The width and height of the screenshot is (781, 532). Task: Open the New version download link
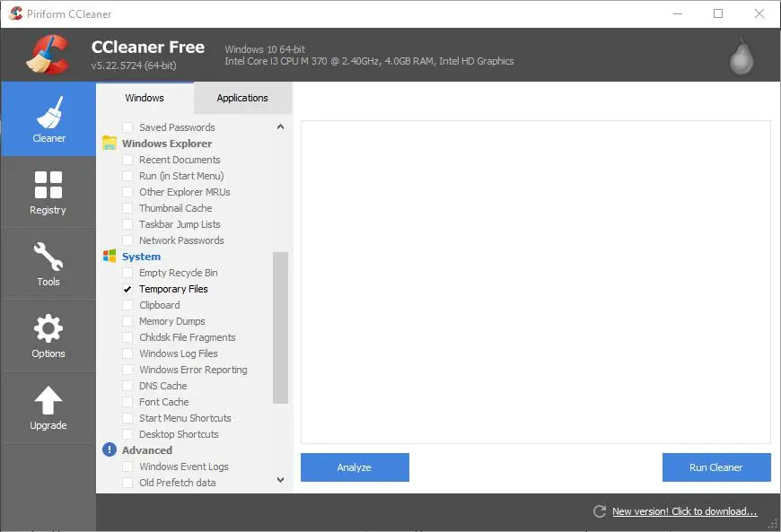pos(685,511)
